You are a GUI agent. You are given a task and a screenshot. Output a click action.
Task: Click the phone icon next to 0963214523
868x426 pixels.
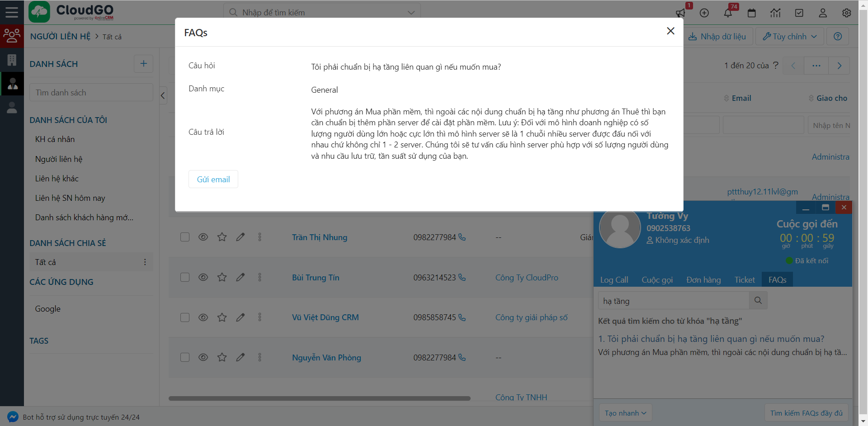point(462,277)
